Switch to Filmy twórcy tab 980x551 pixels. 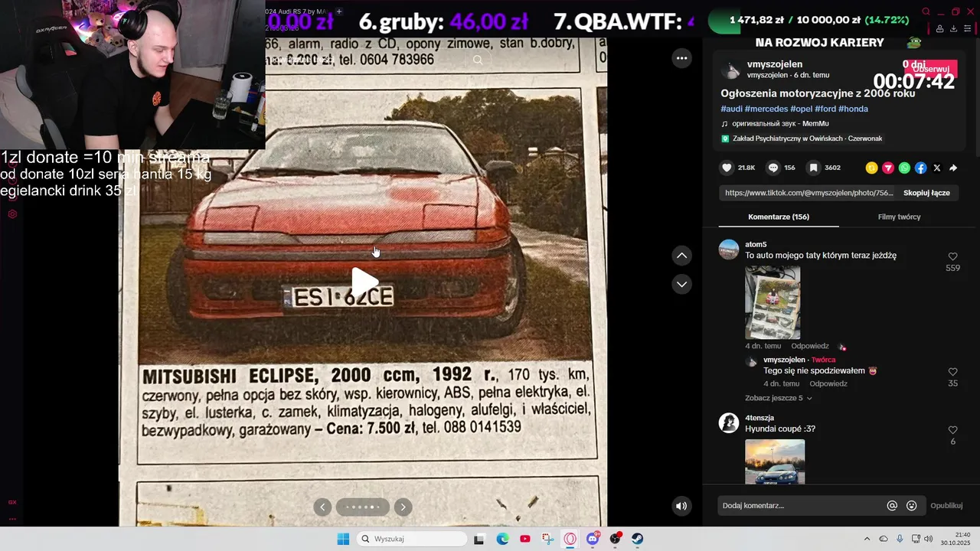point(899,217)
